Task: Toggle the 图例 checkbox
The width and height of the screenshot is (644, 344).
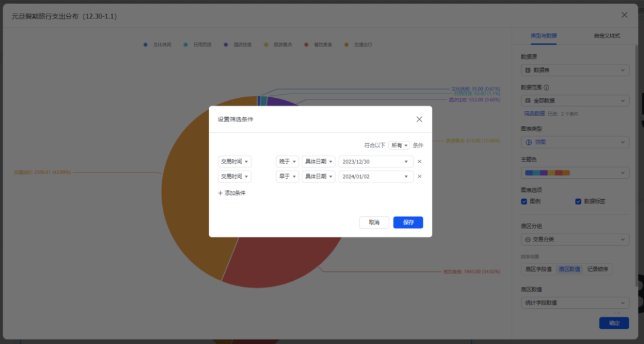Action: click(524, 202)
